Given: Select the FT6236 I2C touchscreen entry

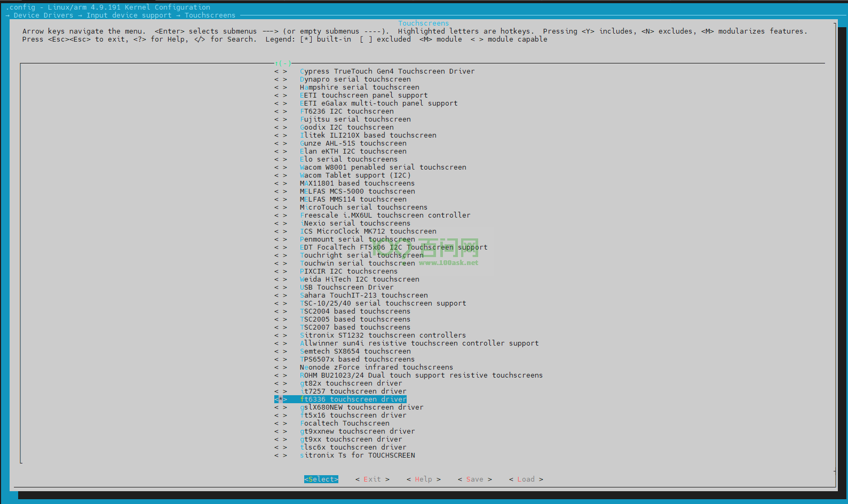Looking at the screenshot, I should click(346, 111).
